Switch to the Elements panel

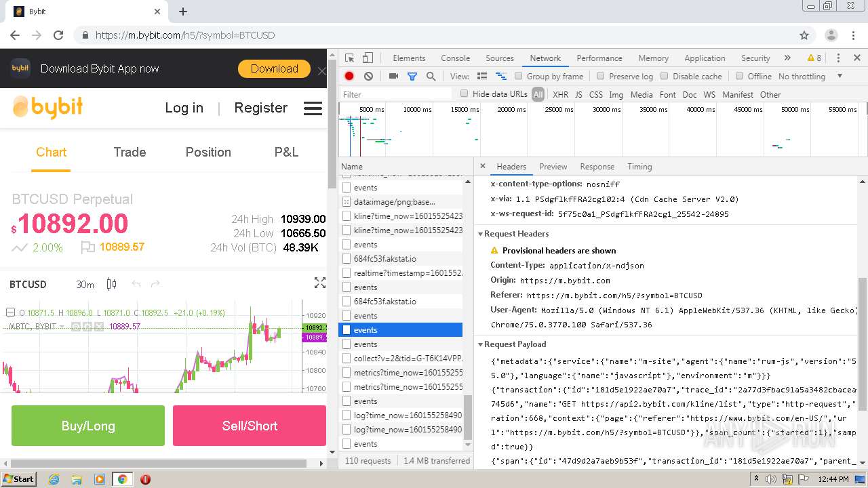click(x=409, y=58)
